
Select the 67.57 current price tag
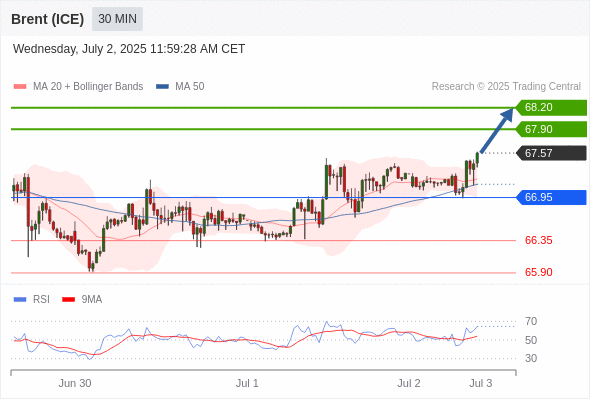(x=552, y=153)
